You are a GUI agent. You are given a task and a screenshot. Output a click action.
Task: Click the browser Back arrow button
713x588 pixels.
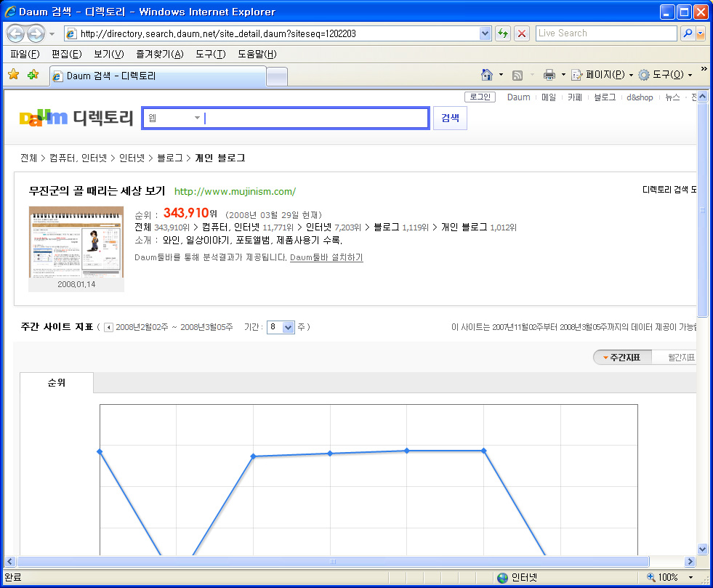pos(15,33)
